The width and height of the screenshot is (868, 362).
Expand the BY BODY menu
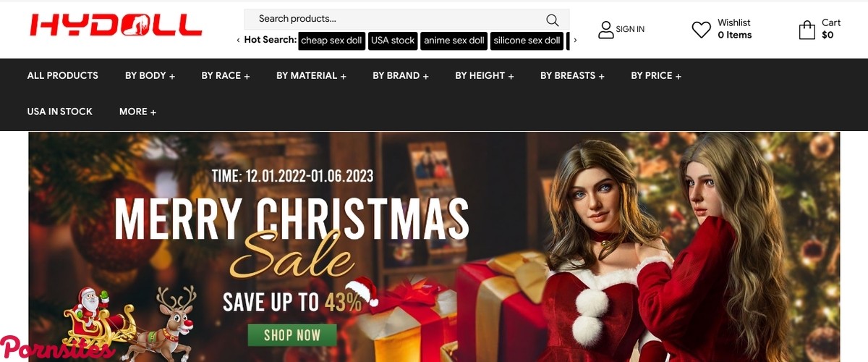(150, 75)
